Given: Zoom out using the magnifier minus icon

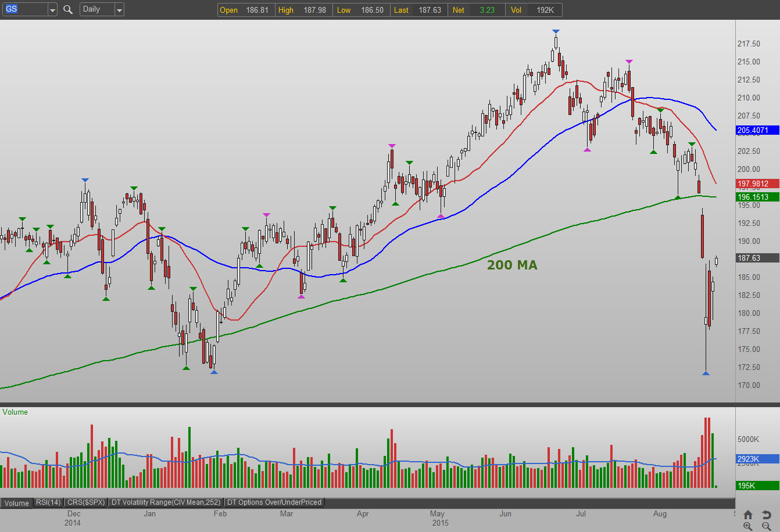Looking at the screenshot, I should tap(767, 526).
